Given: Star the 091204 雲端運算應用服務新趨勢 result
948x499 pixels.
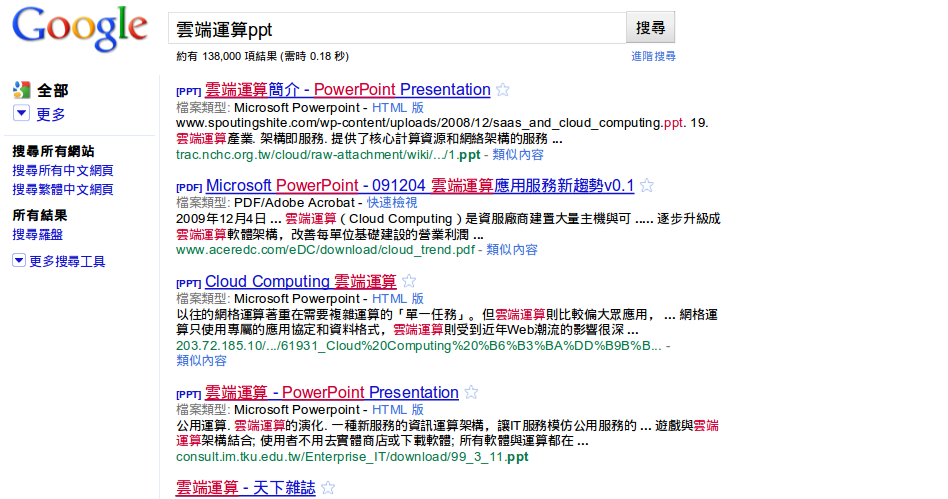Looking at the screenshot, I should pyautogui.click(x=646, y=186).
